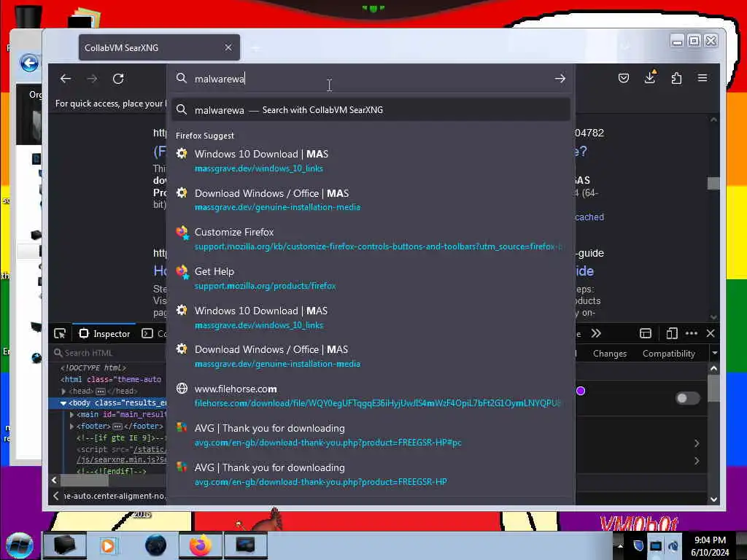Screen dimensions: 747x560
Task: Open Firefox from the taskbar
Action: click(x=200, y=545)
